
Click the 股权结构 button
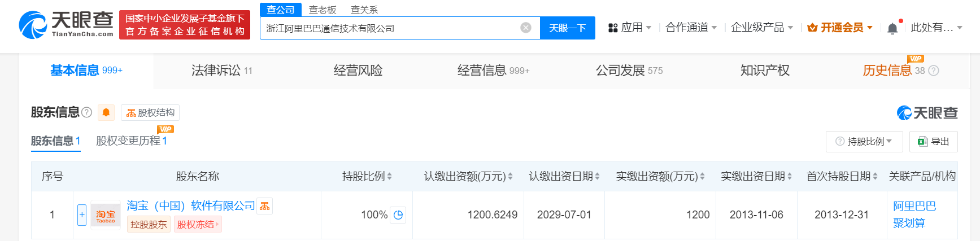(x=150, y=112)
